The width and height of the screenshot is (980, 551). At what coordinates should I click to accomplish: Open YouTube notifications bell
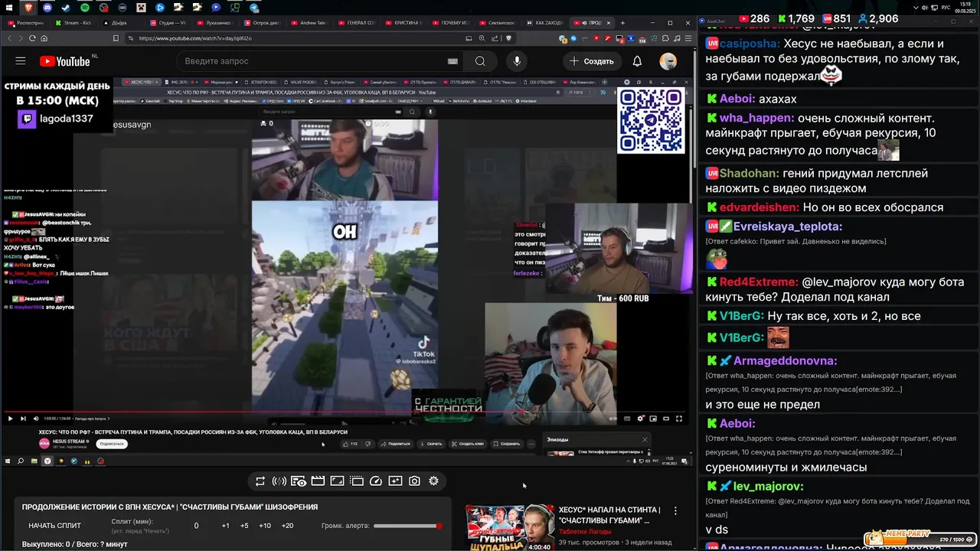637,61
